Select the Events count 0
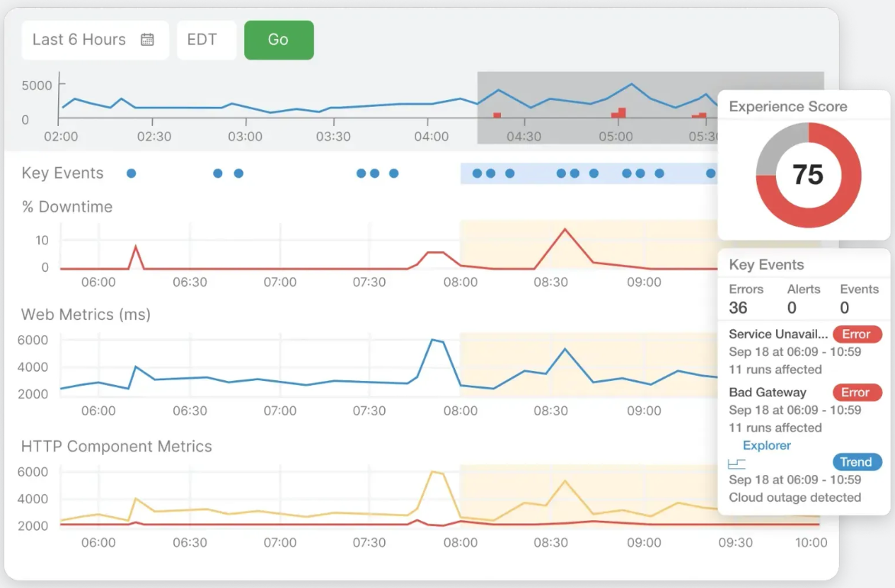This screenshot has width=895, height=588. tap(845, 308)
